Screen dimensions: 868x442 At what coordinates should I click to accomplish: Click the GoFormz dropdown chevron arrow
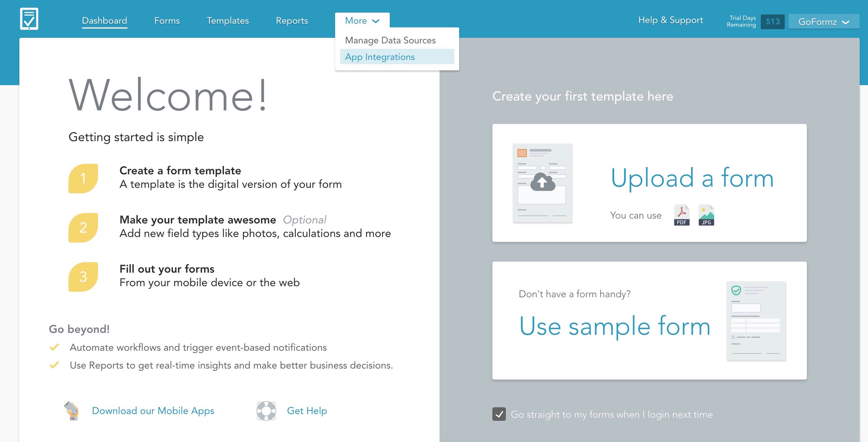coord(845,22)
